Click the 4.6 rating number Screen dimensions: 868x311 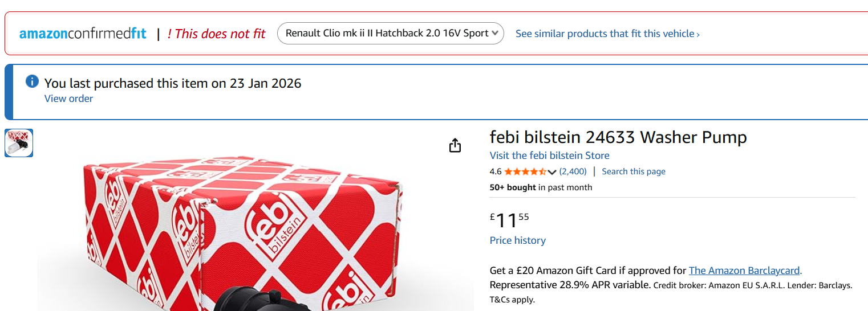point(495,171)
